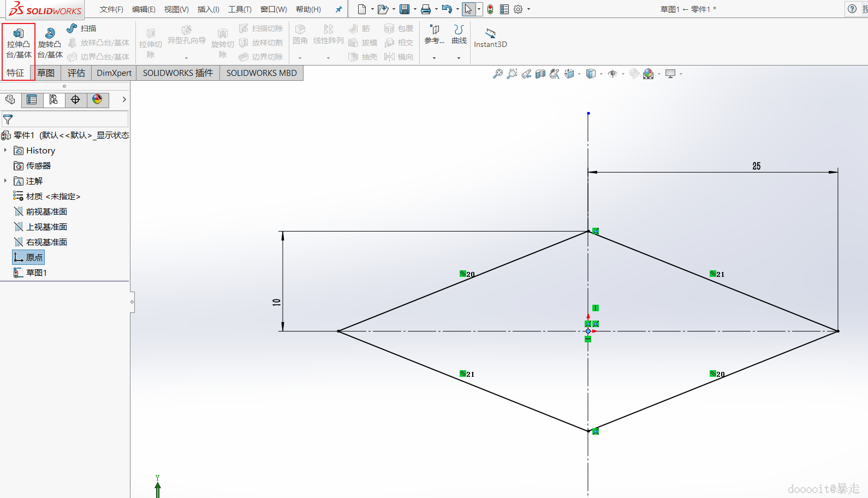Switch to the 草图 sketch tab
Screen dimensions: 868x498
pos(46,73)
